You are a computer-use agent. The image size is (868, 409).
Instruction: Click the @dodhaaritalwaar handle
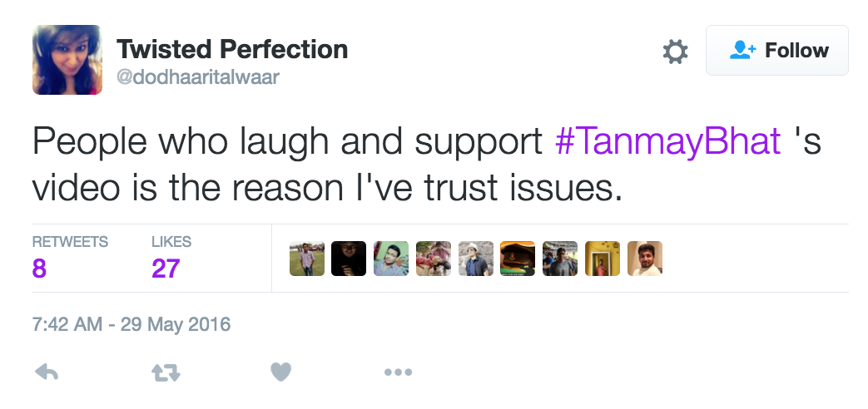pos(198,77)
